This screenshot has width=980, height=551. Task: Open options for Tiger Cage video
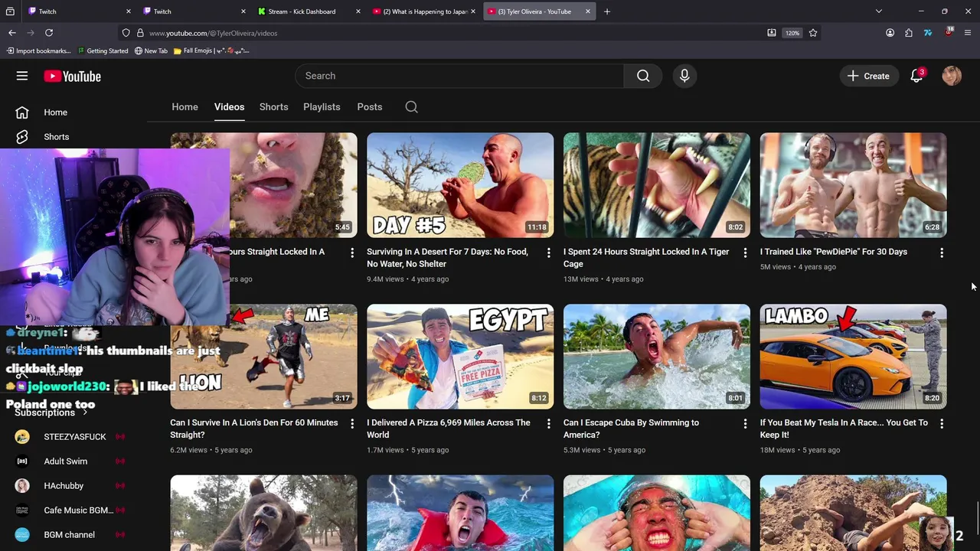point(745,253)
